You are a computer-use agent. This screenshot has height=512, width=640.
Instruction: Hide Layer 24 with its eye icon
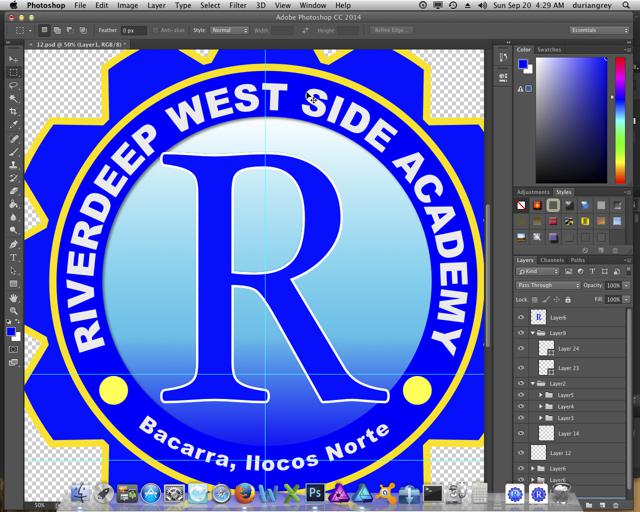click(521, 349)
